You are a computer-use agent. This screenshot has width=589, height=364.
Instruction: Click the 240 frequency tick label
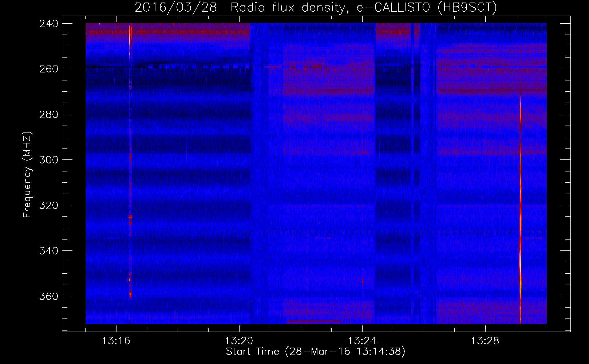pyautogui.click(x=49, y=24)
